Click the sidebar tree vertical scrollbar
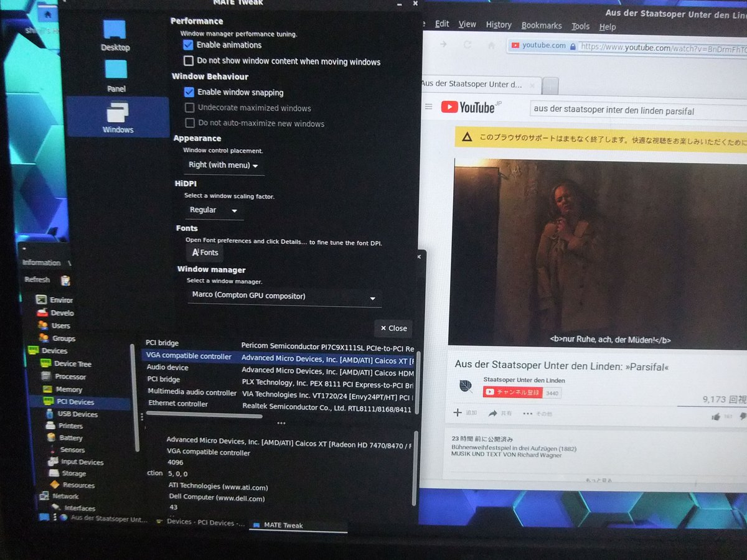Screen dimensions: 747x560 tap(135, 398)
